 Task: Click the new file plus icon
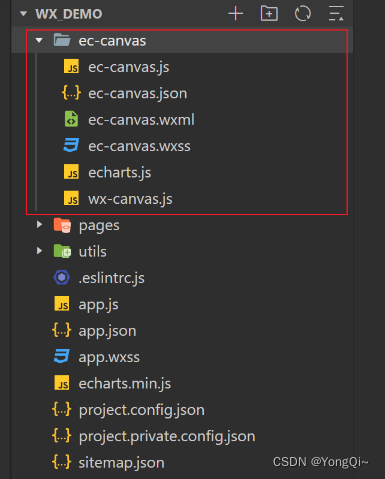point(236,14)
